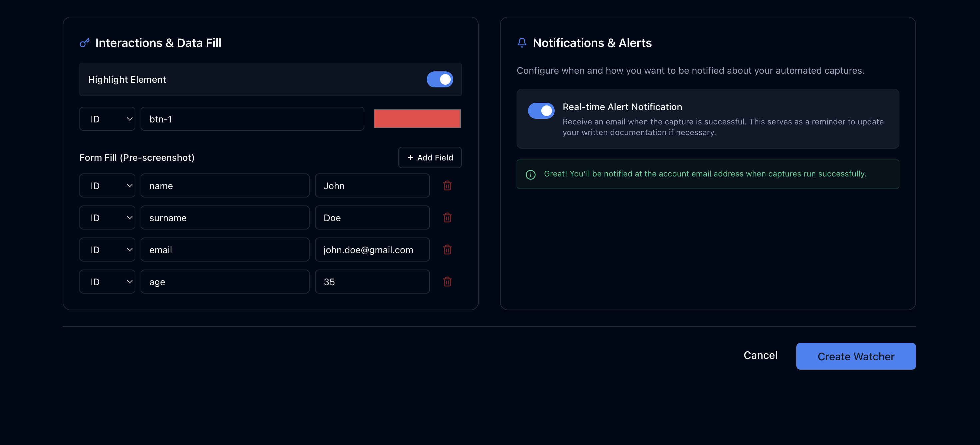Click the delete icon next to the name field

tap(448, 186)
